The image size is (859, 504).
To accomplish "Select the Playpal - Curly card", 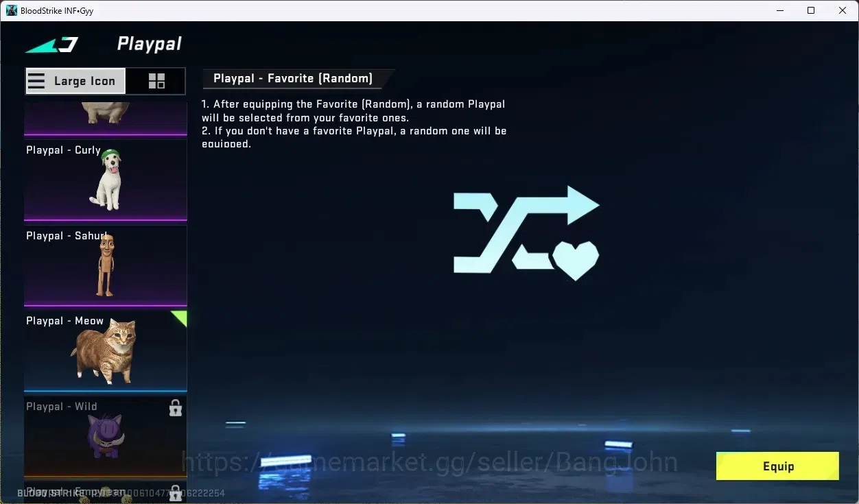I will pyautogui.click(x=105, y=180).
